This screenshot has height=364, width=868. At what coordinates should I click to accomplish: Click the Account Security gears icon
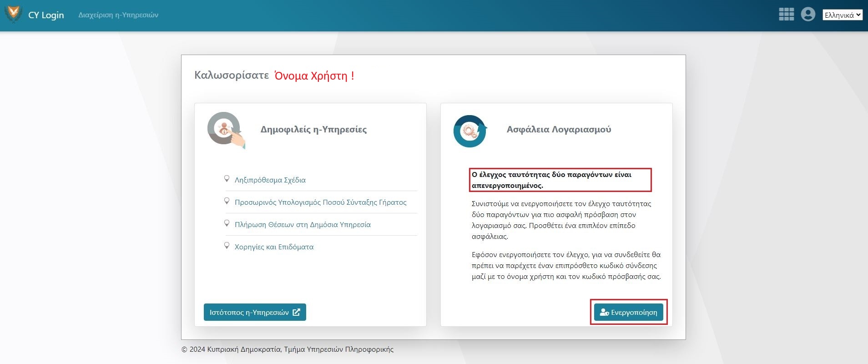tap(470, 131)
